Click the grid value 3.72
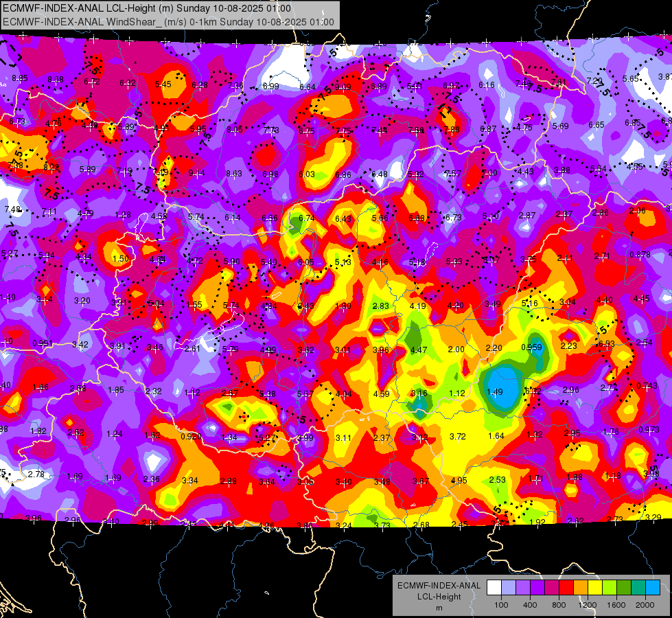This screenshot has height=618, width=672. [x=458, y=437]
